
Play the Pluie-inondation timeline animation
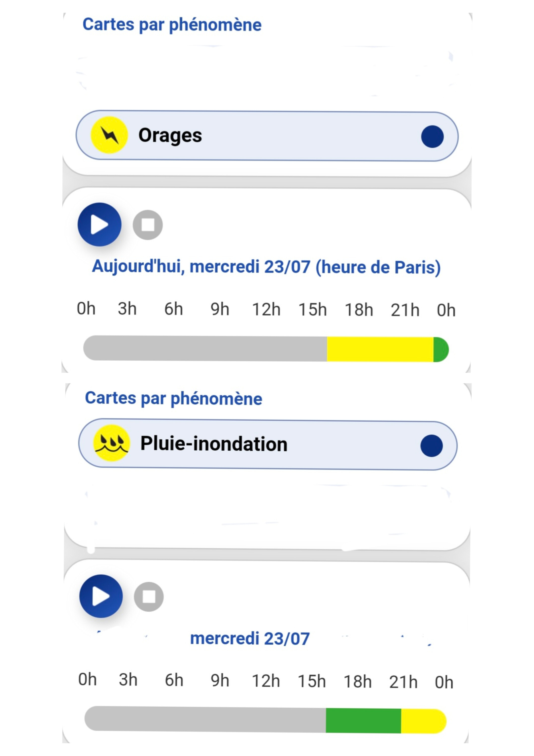[x=101, y=596]
